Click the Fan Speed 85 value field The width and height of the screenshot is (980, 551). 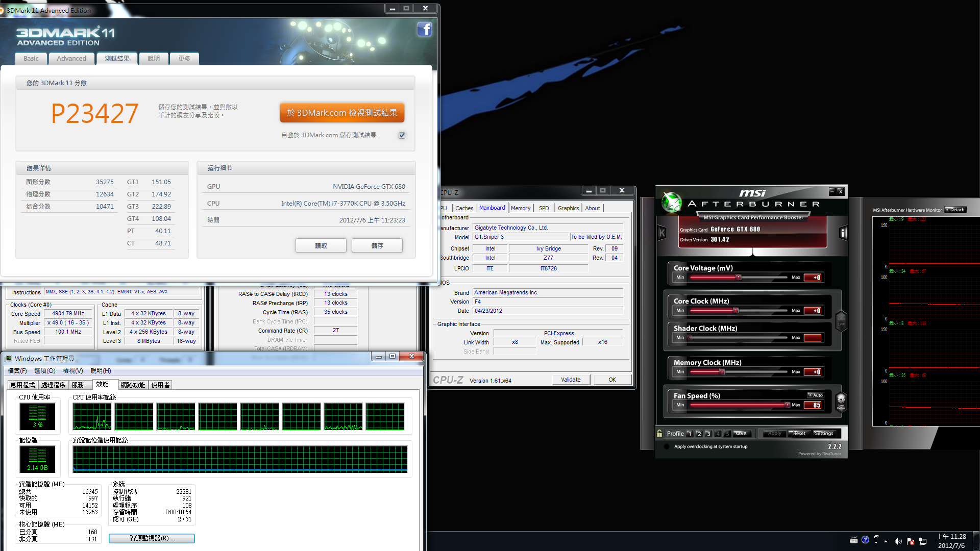click(x=813, y=405)
